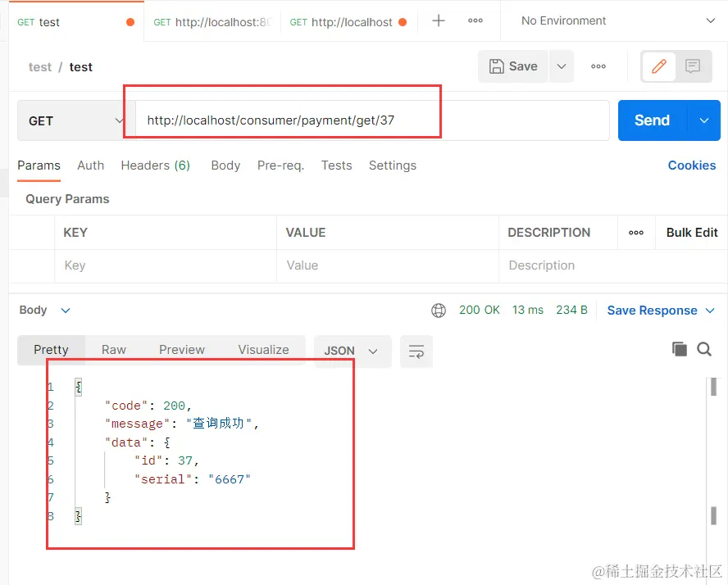Copy response body to clipboard
Image resolution: width=728 pixels, height=585 pixels.
point(680,349)
